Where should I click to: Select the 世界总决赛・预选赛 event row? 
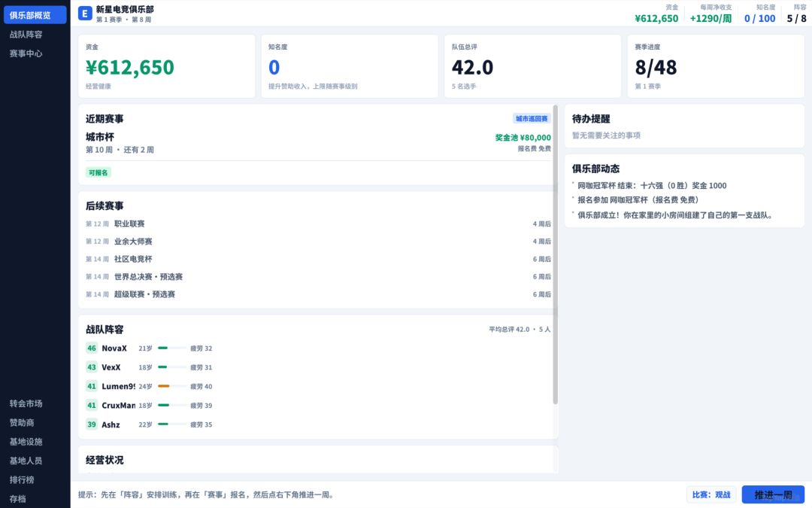(x=318, y=277)
